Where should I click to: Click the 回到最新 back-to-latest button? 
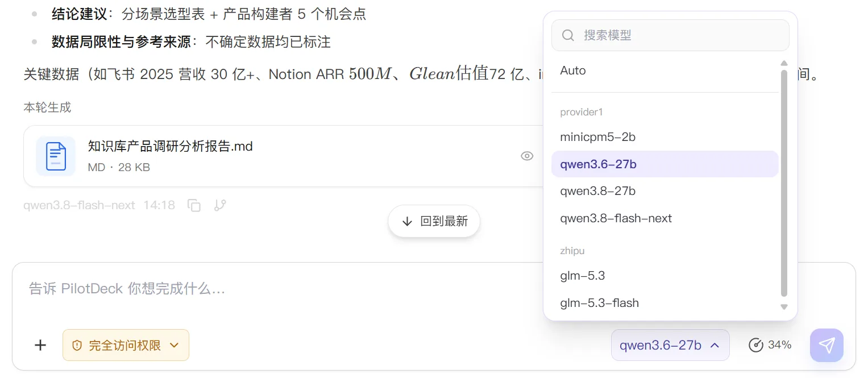pyautogui.click(x=434, y=221)
